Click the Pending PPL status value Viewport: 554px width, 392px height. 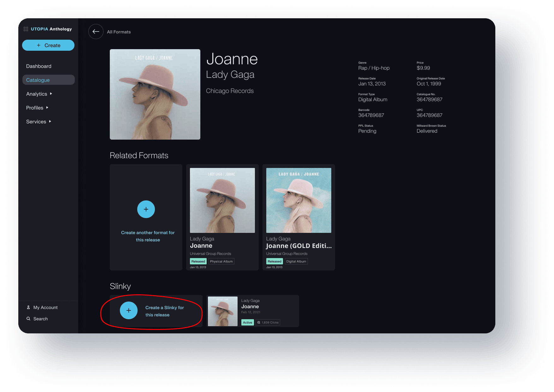point(367,131)
